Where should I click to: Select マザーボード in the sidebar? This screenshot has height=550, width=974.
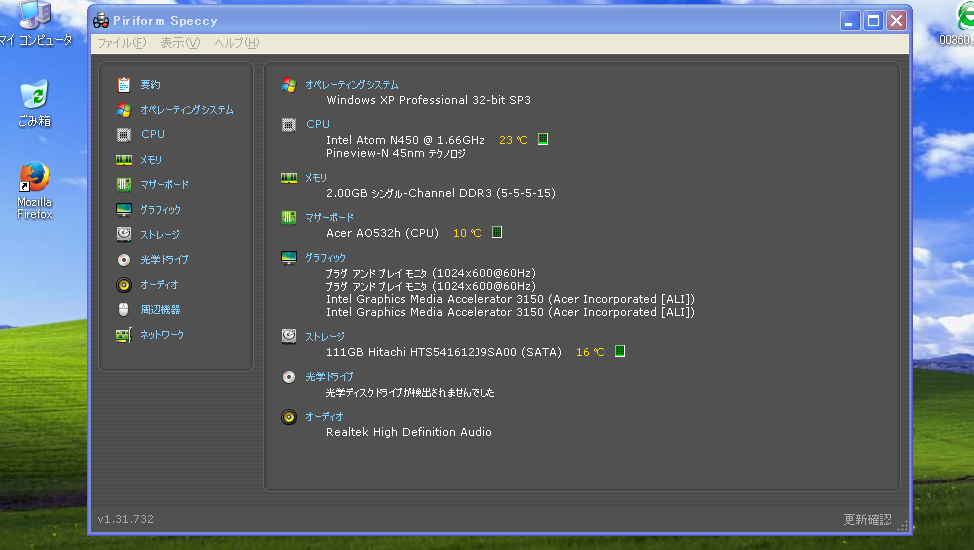(164, 185)
